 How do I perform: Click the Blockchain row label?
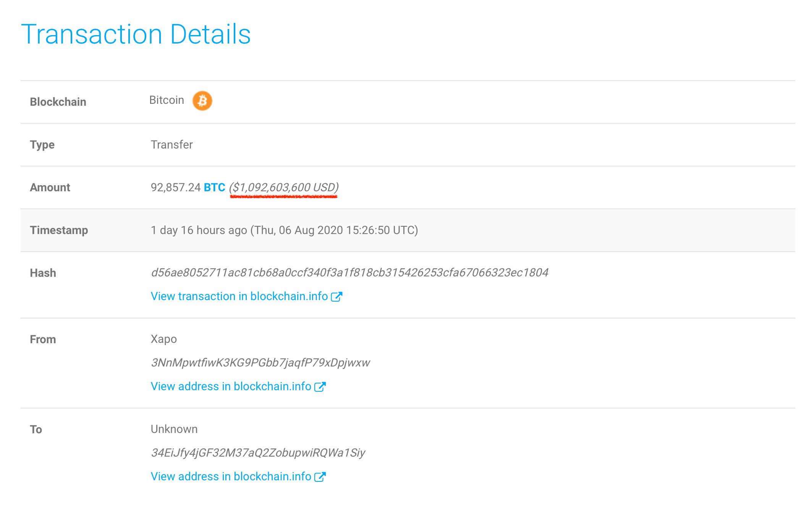58,102
